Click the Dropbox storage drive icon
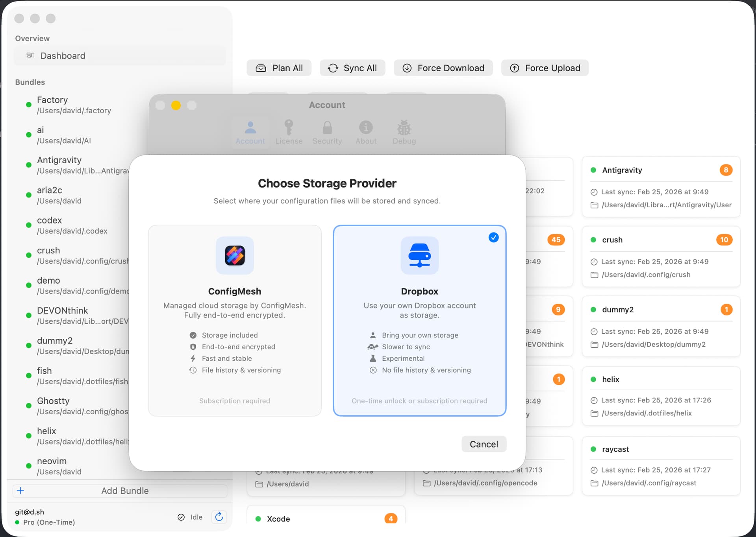 point(419,255)
